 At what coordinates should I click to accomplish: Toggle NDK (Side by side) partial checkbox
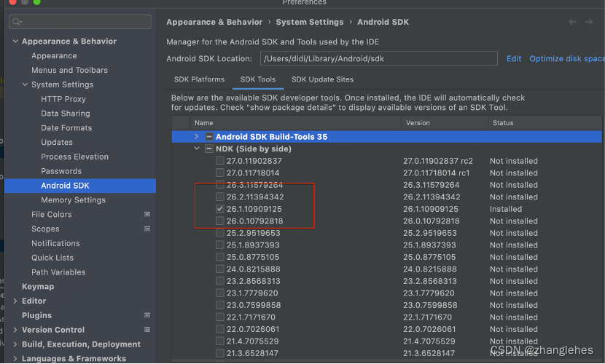click(208, 149)
